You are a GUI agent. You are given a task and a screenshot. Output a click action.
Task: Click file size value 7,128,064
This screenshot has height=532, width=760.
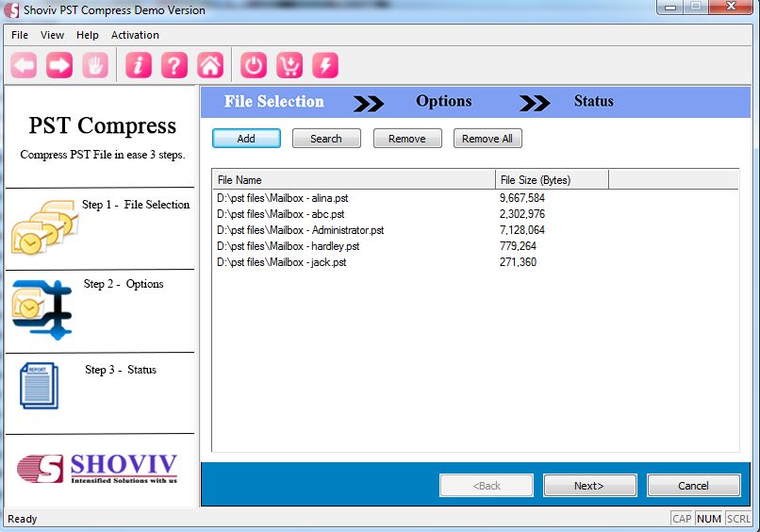tap(522, 230)
